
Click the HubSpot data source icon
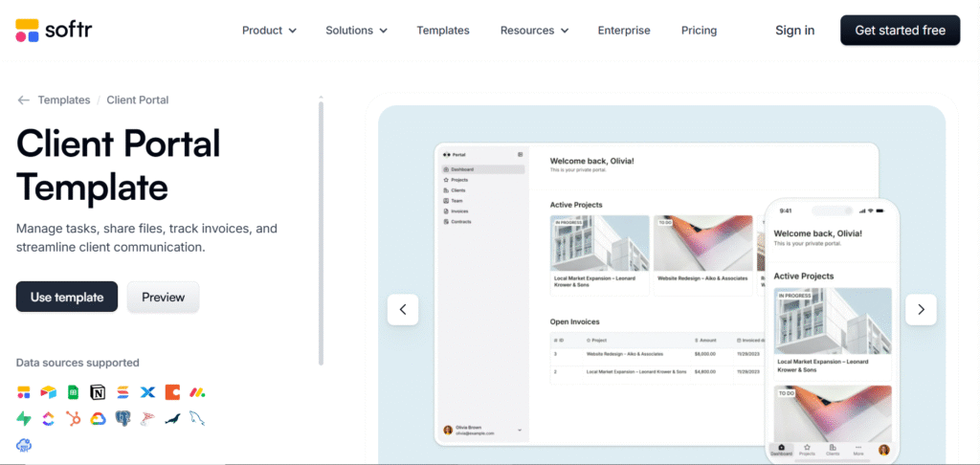tap(73, 418)
